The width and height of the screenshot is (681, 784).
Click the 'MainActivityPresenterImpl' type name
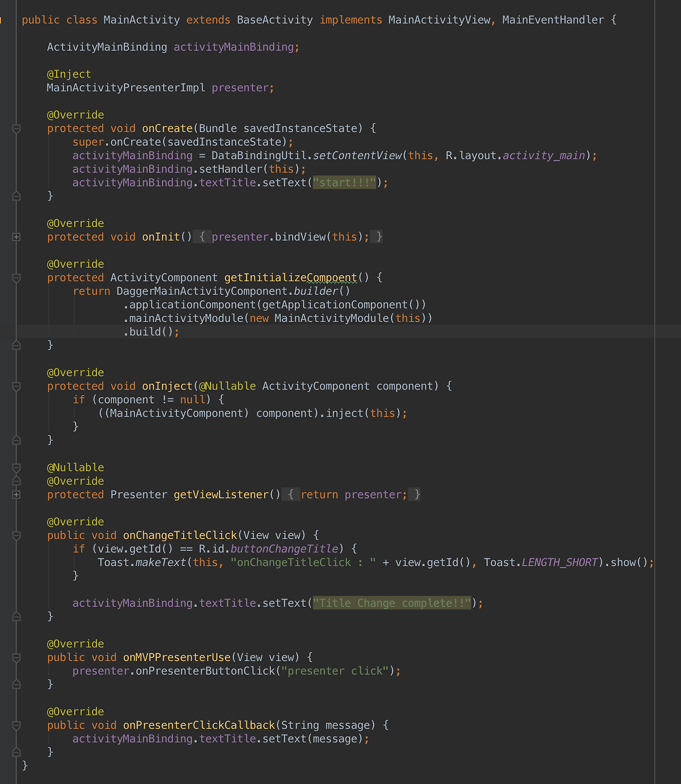tap(126, 88)
